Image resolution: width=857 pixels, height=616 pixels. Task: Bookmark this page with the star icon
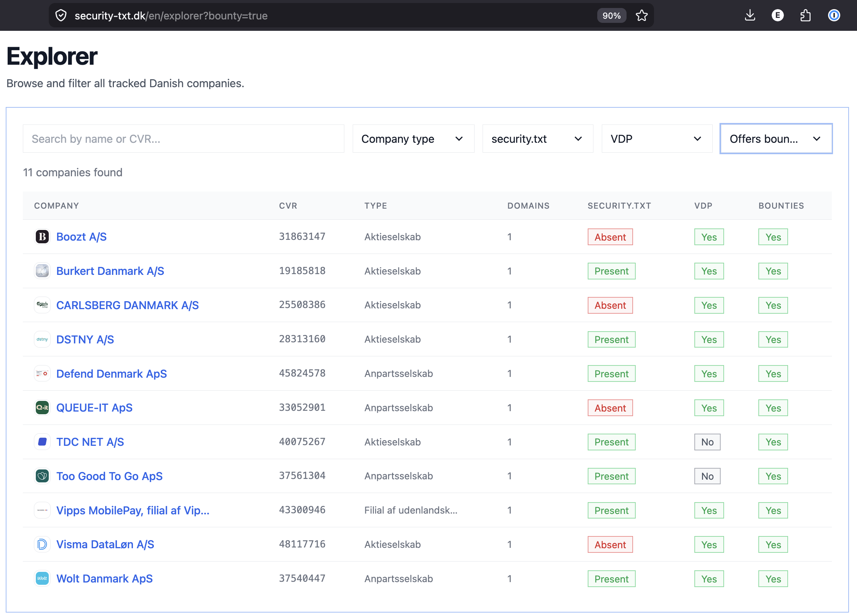tap(642, 16)
